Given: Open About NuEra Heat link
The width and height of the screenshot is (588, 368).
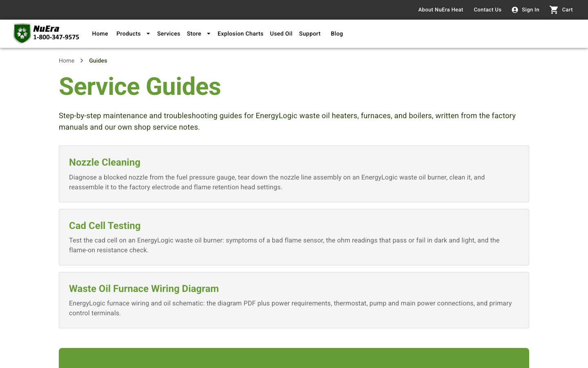Looking at the screenshot, I should pos(441,10).
